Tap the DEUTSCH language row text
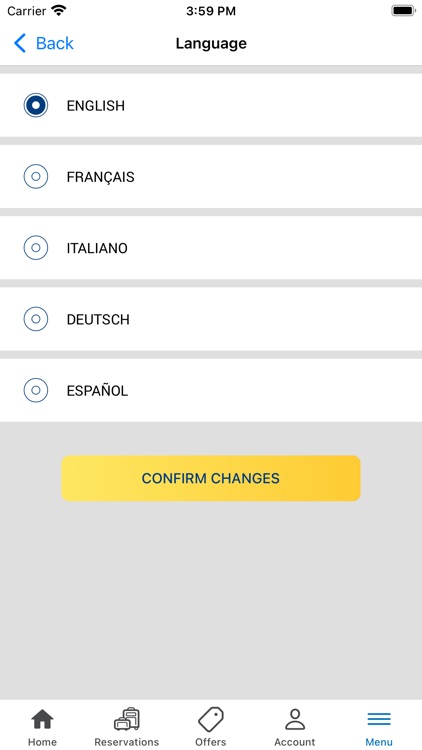 tap(98, 320)
